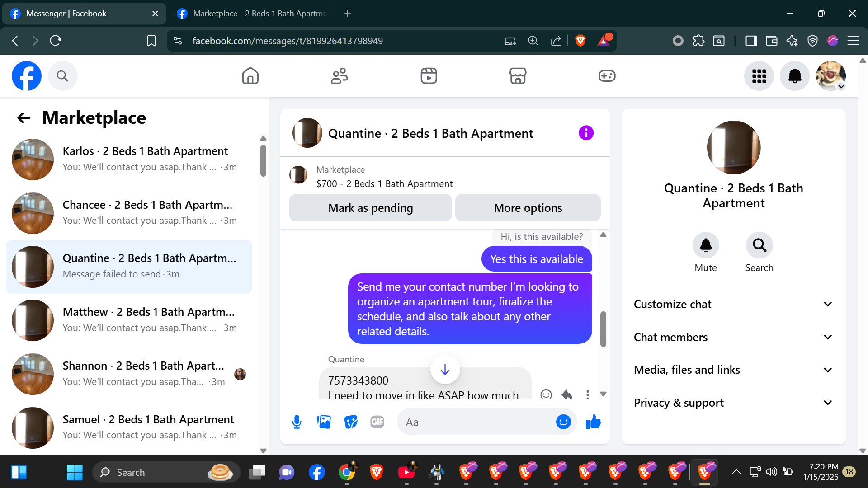Open the emoji picker in the message field
Screen dimensions: 868x488
pos(563,422)
